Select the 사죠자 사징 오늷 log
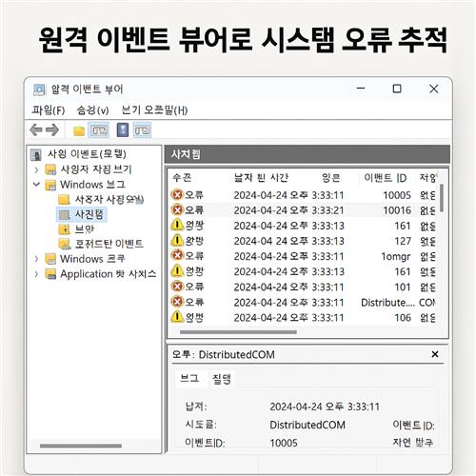This screenshot has height=476, width=476. click(109, 200)
